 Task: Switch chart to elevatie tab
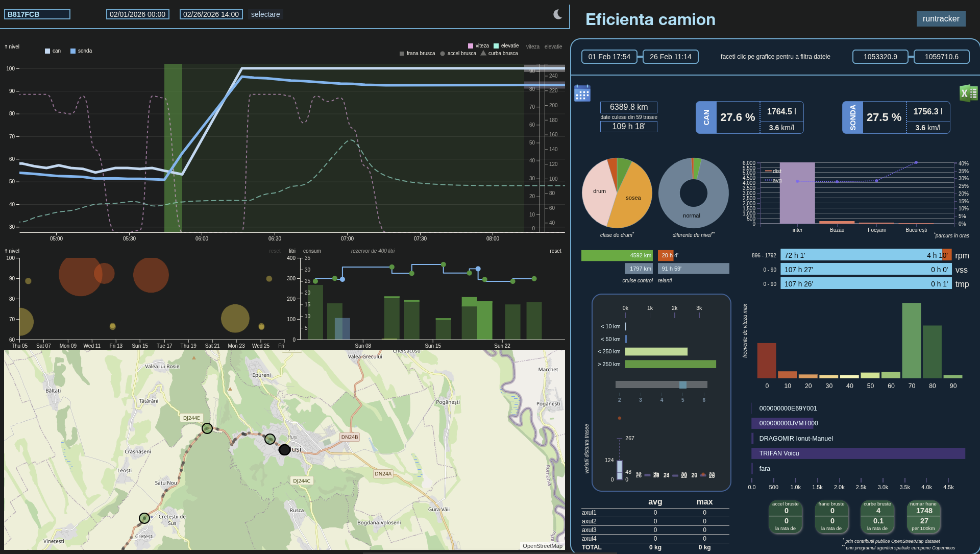(553, 46)
